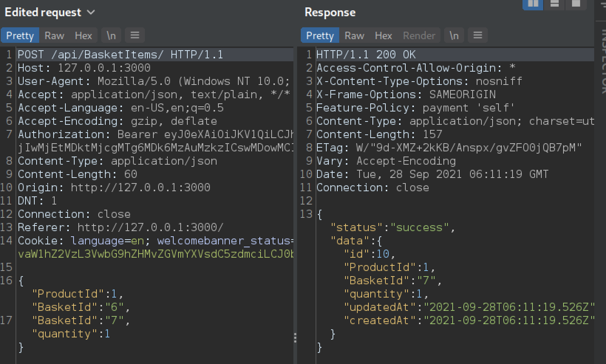
Task: Click "status":"success" in response body
Action: pos(393,227)
